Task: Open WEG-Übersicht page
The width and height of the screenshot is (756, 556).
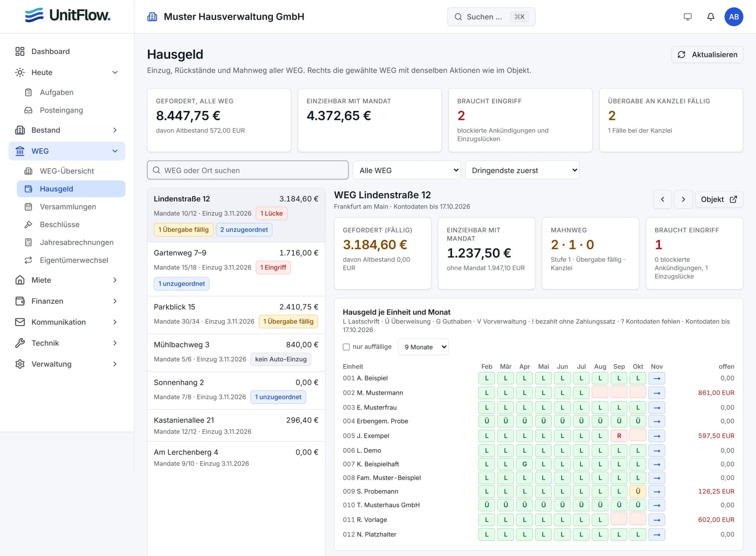Action: click(71, 171)
